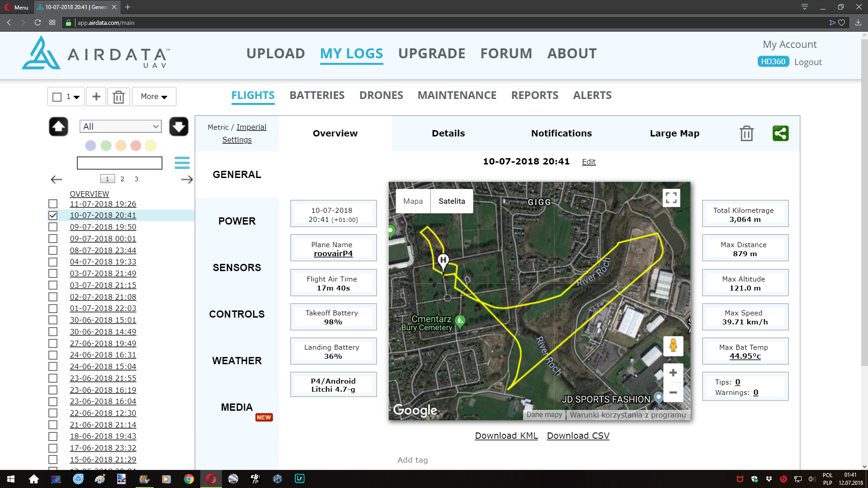
Task: Open Max Bat Temp 44.95°c link
Action: tap(745, 356)
